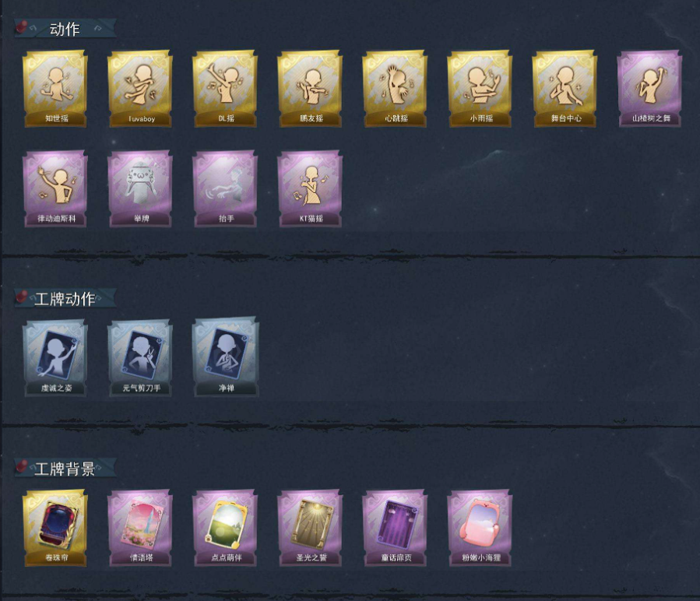The width and height of the screenshot is (700, 601).
Task: Select the 虔诚之姿 badge action
Action: pyautogui.click(x=55, y=357)
